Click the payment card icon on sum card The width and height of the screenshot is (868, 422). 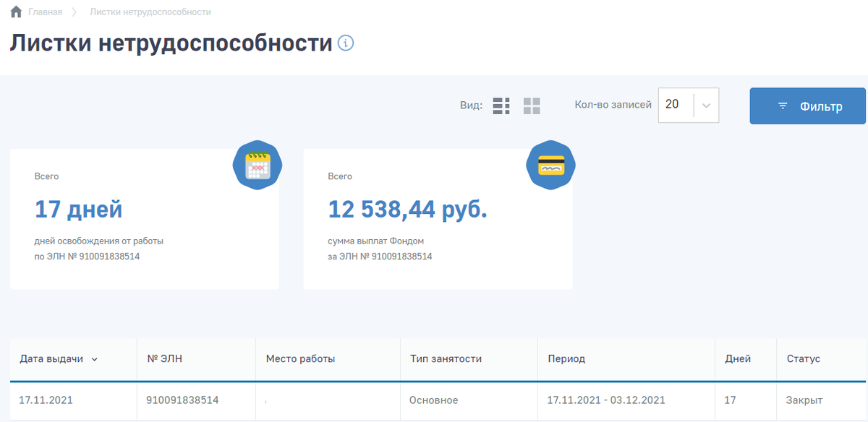[x=551, y=165]
